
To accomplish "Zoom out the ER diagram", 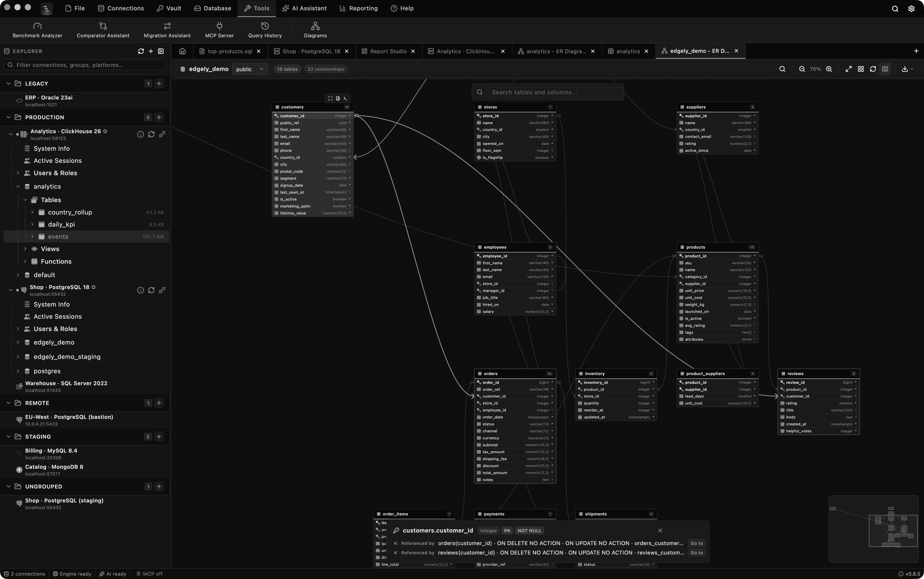I will pos(801,69).
